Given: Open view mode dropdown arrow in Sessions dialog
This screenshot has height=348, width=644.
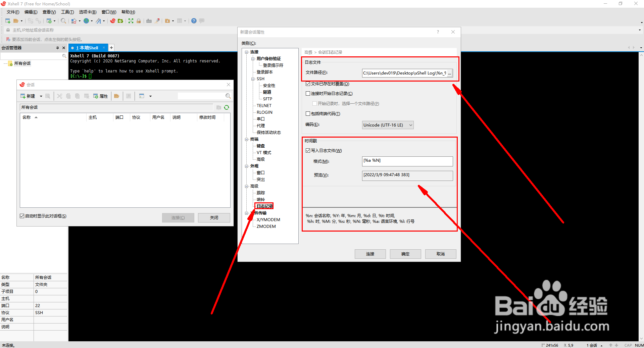Looking at the screenshot, I should [x=150, y=96].
